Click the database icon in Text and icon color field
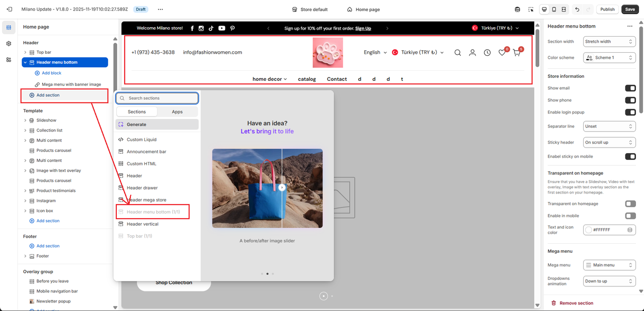Image resolution: width=644 pixels, height=311 pixels. (x=629, y=230)
